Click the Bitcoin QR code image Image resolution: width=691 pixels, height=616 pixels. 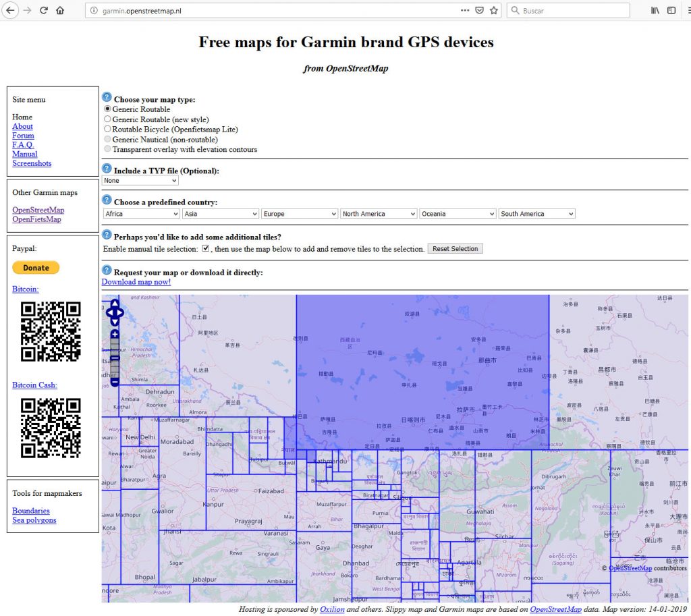(x=51, y=331)
